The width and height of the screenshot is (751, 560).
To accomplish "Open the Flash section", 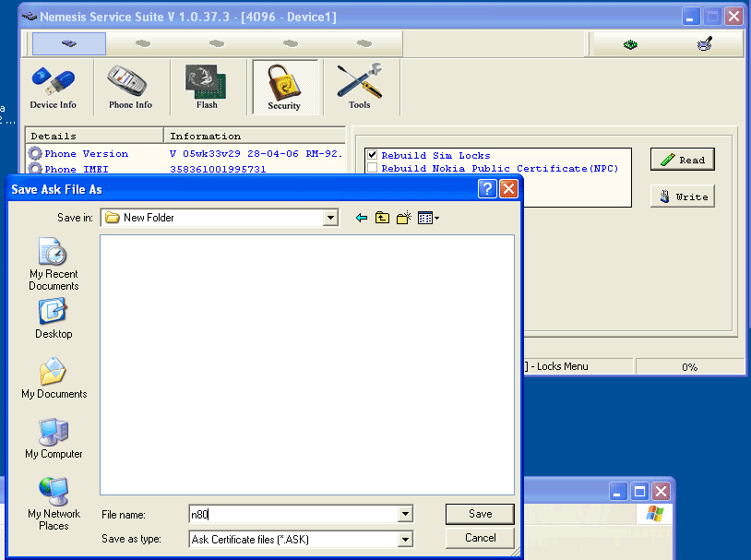I will (x=207, y=88).
